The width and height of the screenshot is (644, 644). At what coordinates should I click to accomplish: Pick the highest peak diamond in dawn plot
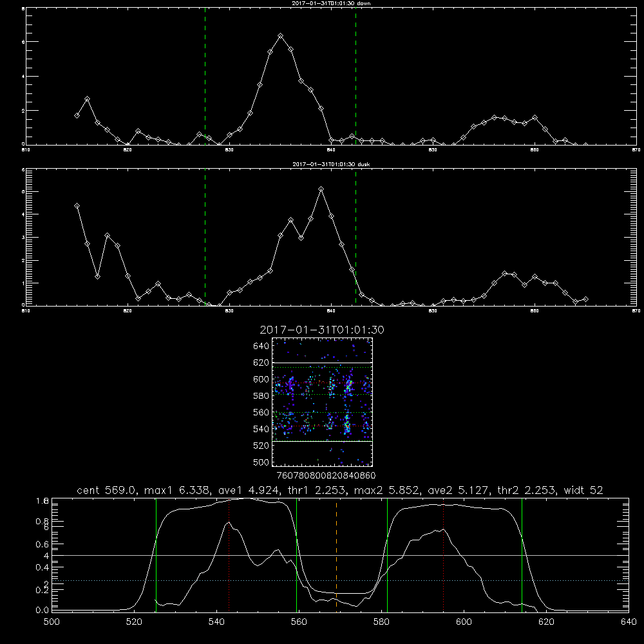(281, 36)
